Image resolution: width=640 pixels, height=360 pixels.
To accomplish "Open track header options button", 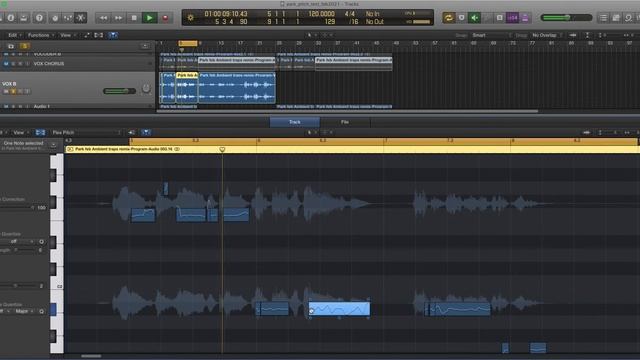I will (x=145, y=46).
